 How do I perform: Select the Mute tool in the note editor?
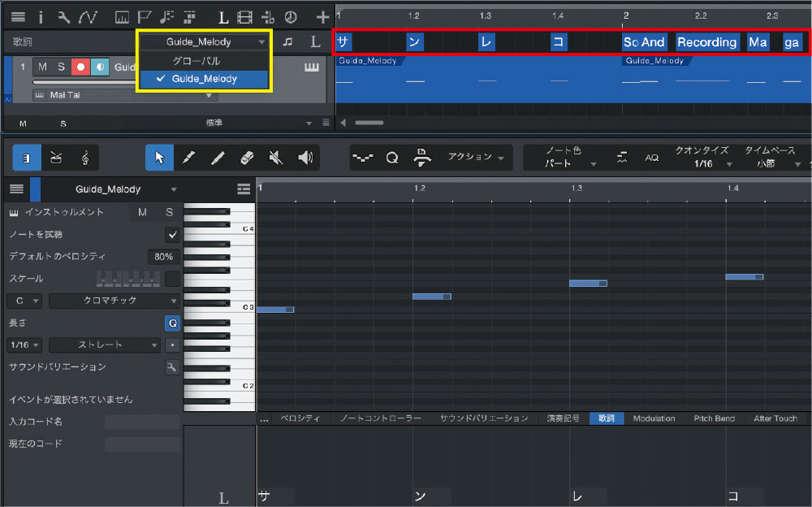click(274, 158)
